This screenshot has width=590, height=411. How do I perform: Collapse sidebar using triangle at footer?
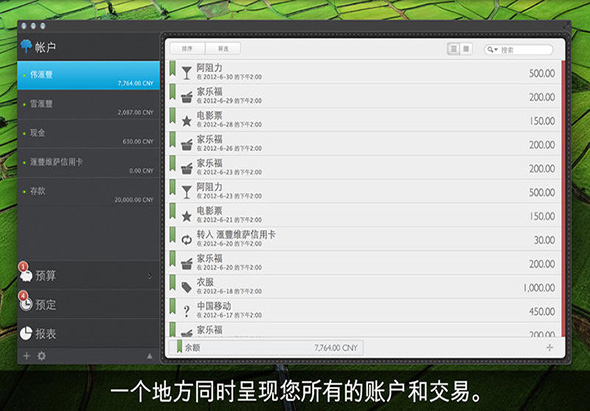pos(150,356)
